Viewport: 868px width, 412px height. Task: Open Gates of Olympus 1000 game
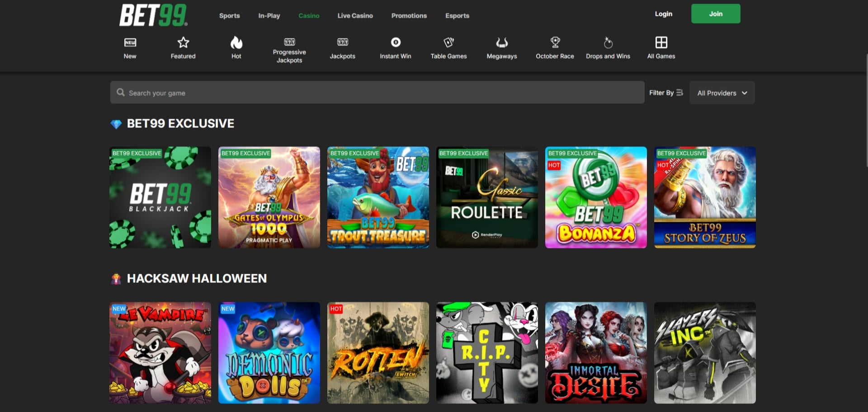[x=269, y=197]
